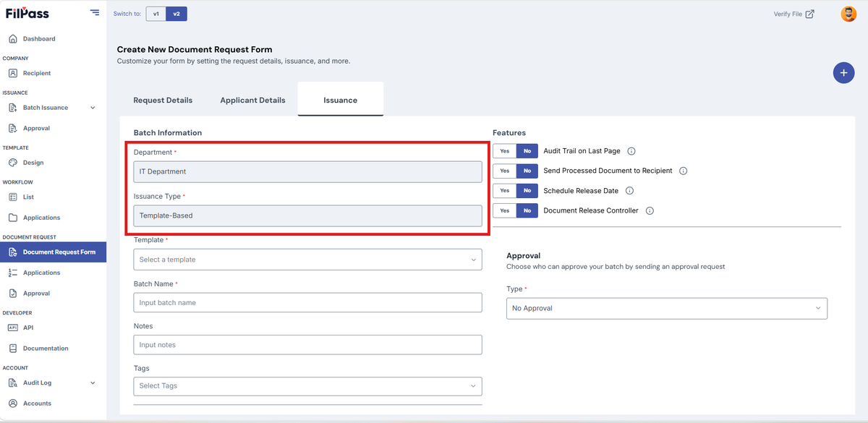Set Audit Trail on Last Page to Yes
The width and height of the screenshot is (868, 423).
click(504, 151)
